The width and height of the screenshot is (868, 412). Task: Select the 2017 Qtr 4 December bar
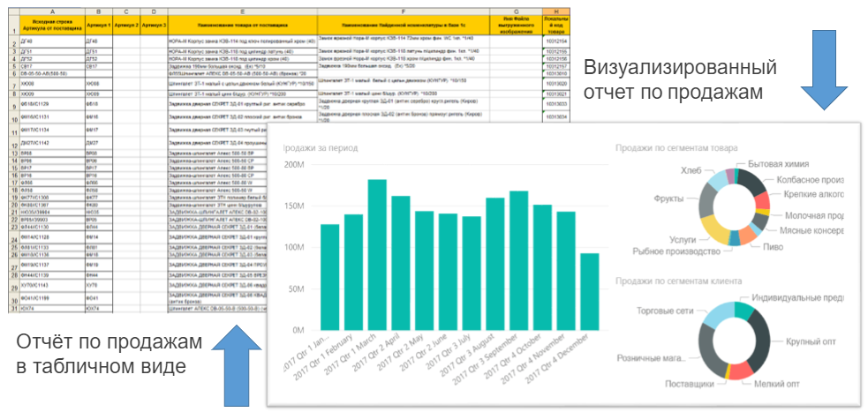pos(590,291)
